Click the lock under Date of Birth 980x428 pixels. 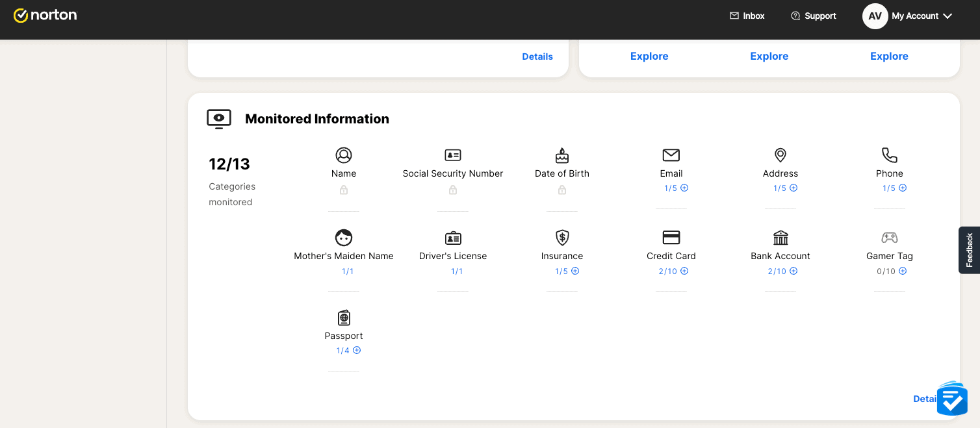(562, 190)
